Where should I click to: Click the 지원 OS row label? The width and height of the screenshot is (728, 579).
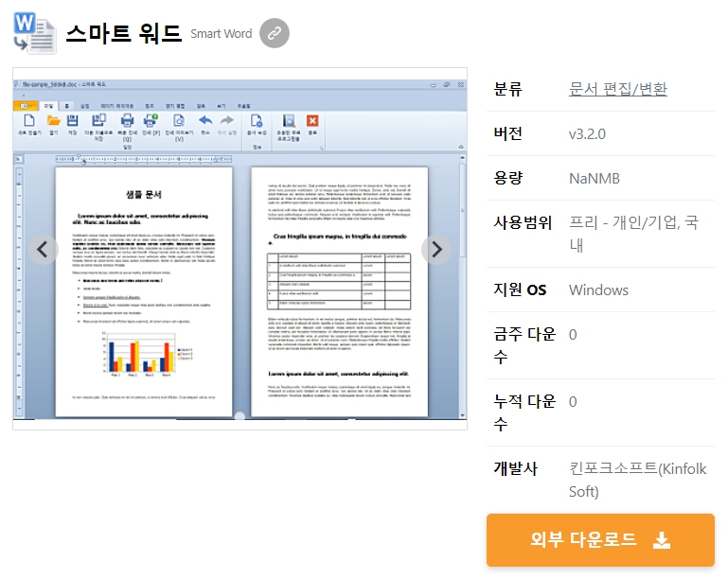520,289
